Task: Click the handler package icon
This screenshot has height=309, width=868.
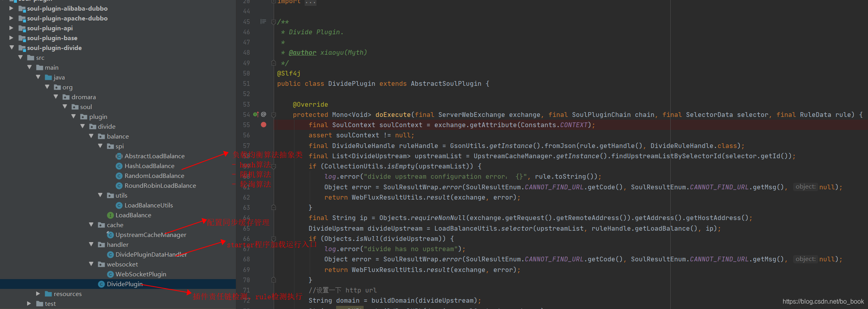Action: click(101, 244)
